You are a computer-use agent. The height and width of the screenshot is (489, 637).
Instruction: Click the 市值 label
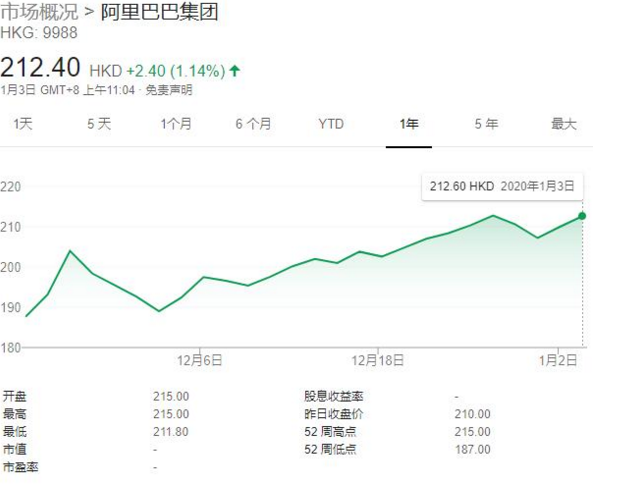click(15, 450)
